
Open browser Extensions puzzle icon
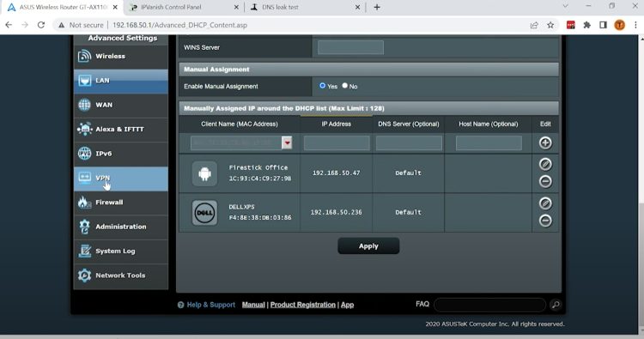tap(587, 25)
